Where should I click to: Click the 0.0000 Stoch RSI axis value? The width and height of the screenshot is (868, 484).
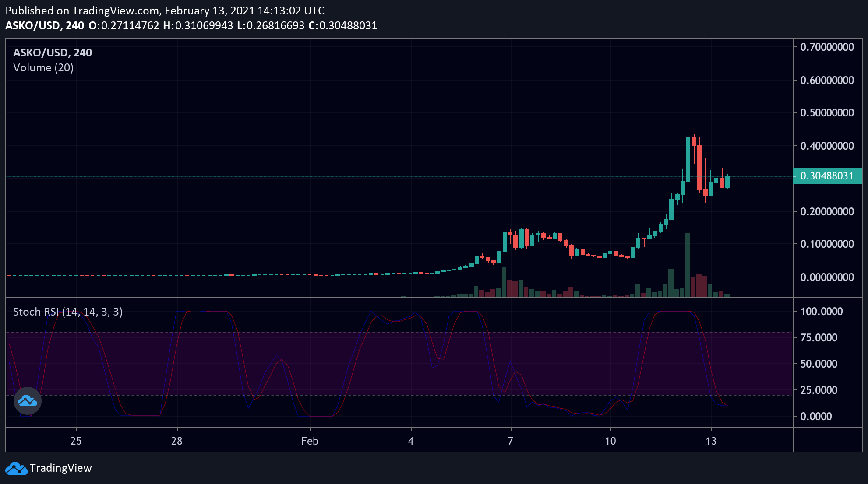pos(816,416)
